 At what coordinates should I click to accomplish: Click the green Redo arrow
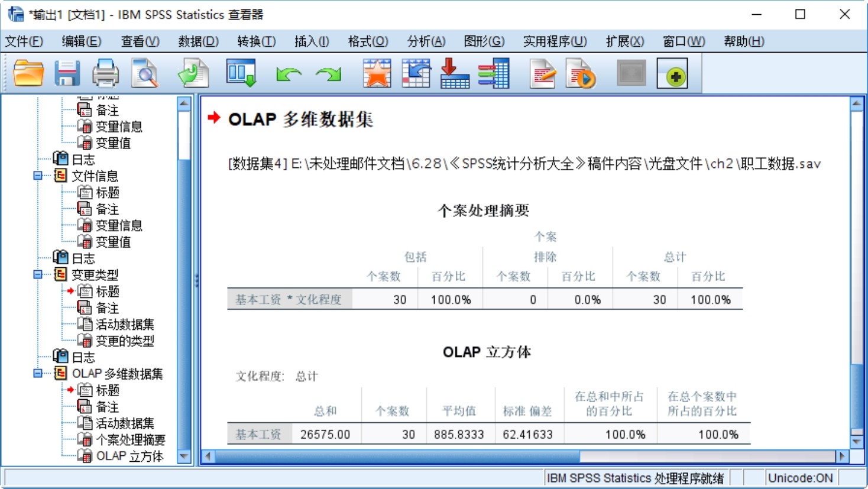328,75
